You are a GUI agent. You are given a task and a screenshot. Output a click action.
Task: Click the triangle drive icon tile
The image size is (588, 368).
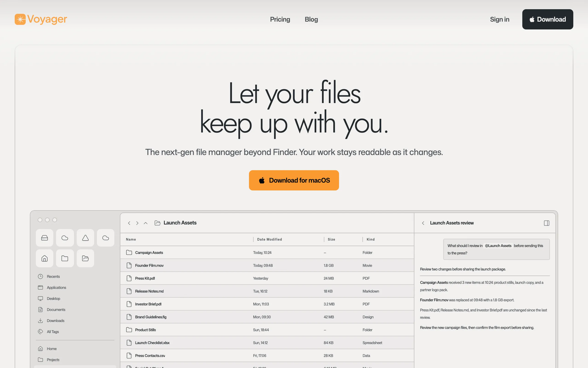[x=85, y=238]
